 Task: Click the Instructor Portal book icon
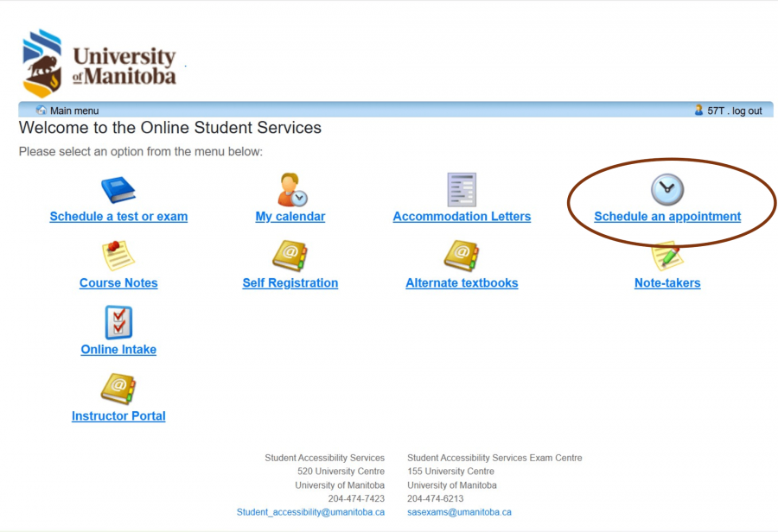(118, 389)
